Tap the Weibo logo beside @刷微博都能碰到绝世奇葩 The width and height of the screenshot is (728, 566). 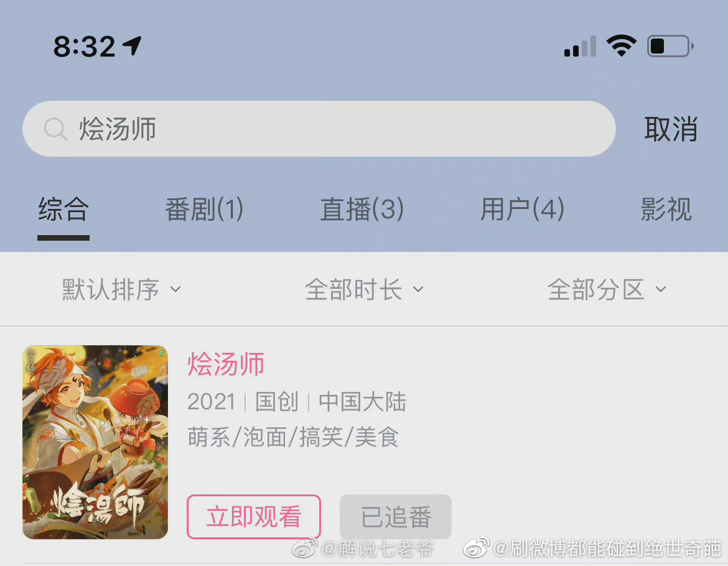pos(477,547)
